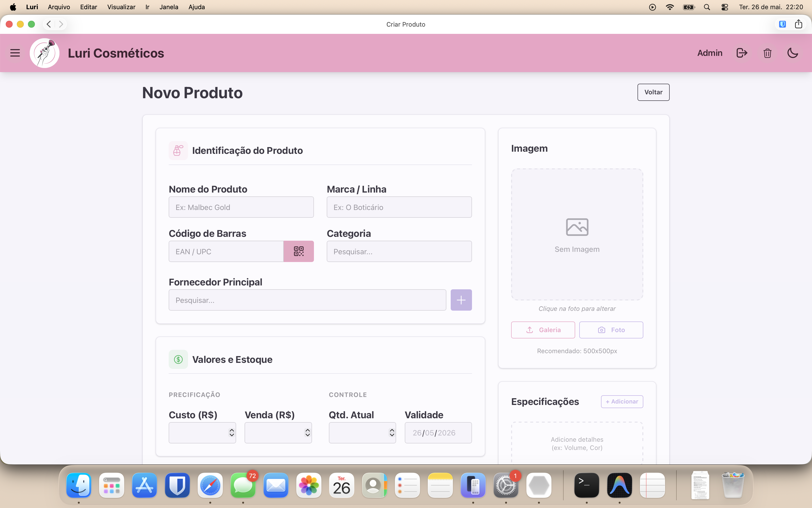This screenshot has width=812, height=508.
Task: Open Terminal from the Dock
Action: [x=587, y=485]
